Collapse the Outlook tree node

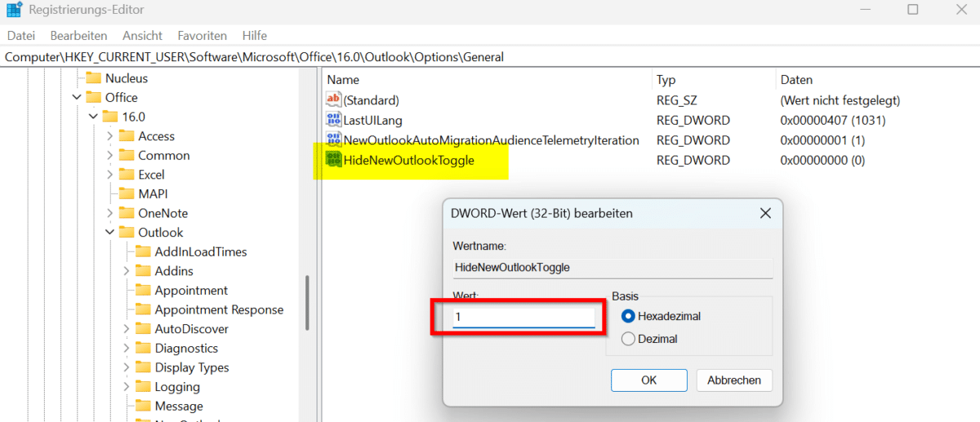pos(109,233)
